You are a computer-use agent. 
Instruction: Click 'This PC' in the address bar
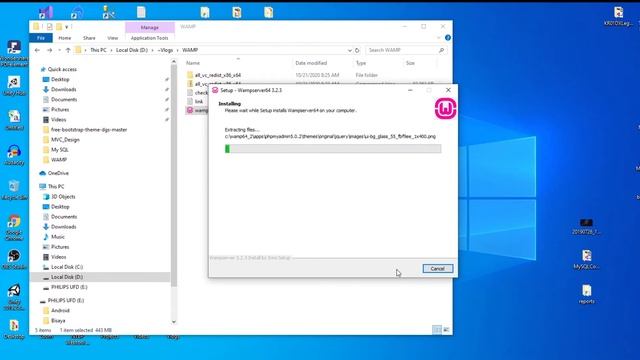(98, 50)
